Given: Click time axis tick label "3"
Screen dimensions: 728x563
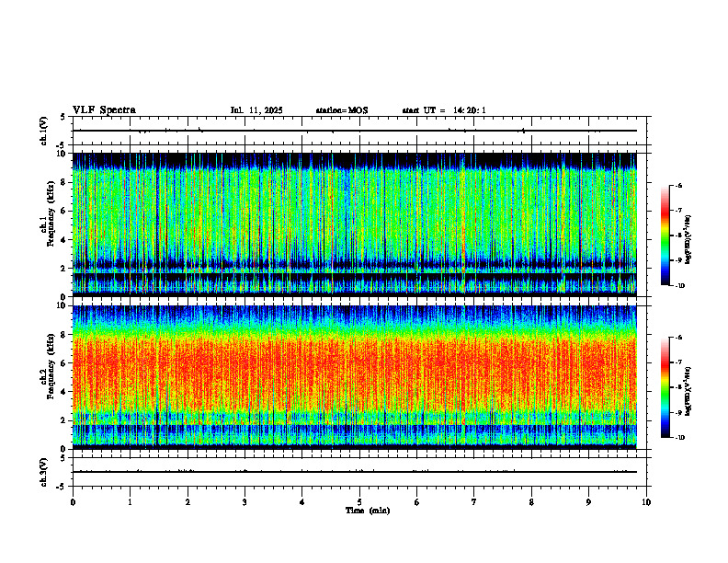Looking at the screenshot, I should (245, 502).
